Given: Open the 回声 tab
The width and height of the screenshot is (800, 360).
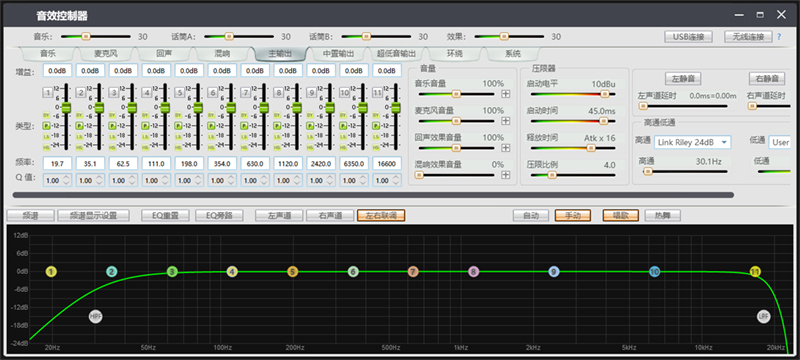Looking at the screenshot, I should (x=164, y=54).
